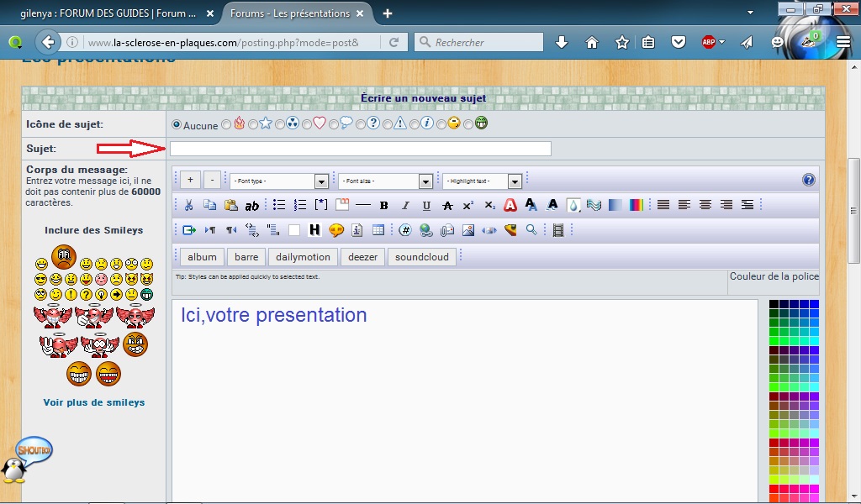Image resolution: width=861 pixels, height=504 pixels.
Task: Open editor help question mark icon
Action: coord(808,180)
